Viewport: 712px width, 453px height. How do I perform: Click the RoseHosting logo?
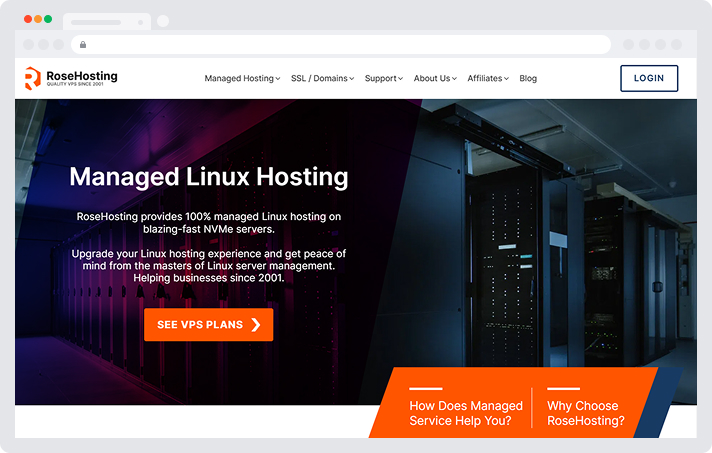[71, 78]
